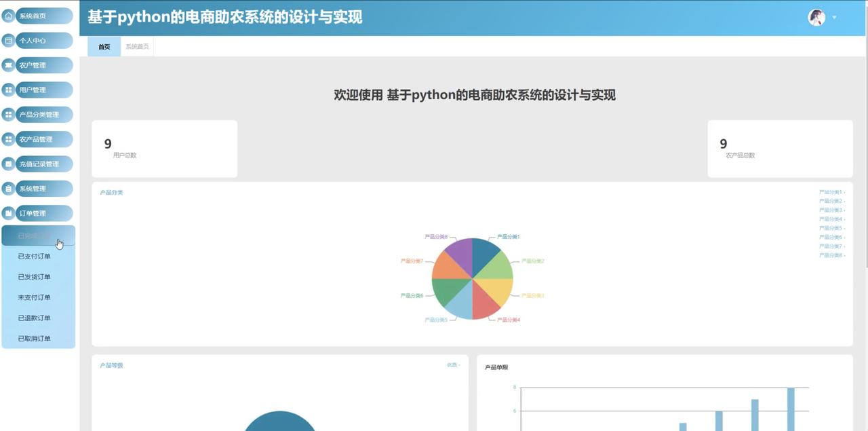
Task: Click the home icon beside 系统首页
Action: tap(9, 16)
